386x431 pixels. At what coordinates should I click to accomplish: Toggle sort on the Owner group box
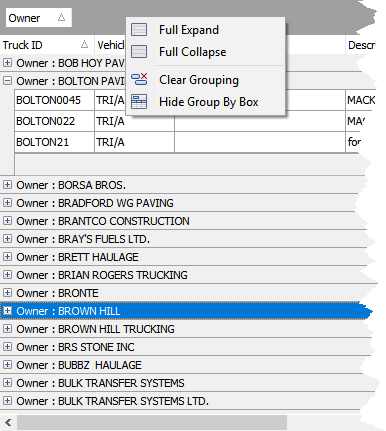pyautogui.click(x=39, y=18)
